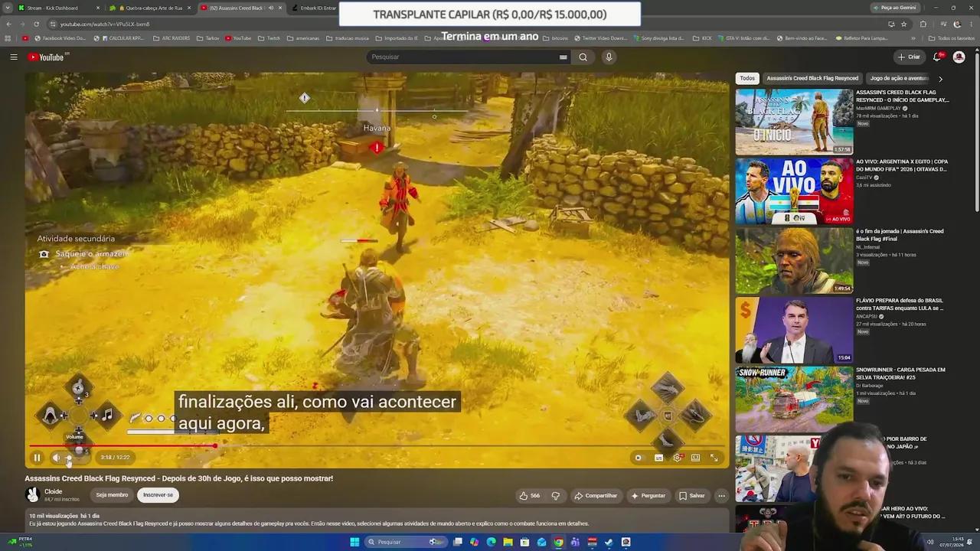Open more actions ellipsis below video
Image resolution: width=980 pixels, height=551 pixels.
pos(721,495)
